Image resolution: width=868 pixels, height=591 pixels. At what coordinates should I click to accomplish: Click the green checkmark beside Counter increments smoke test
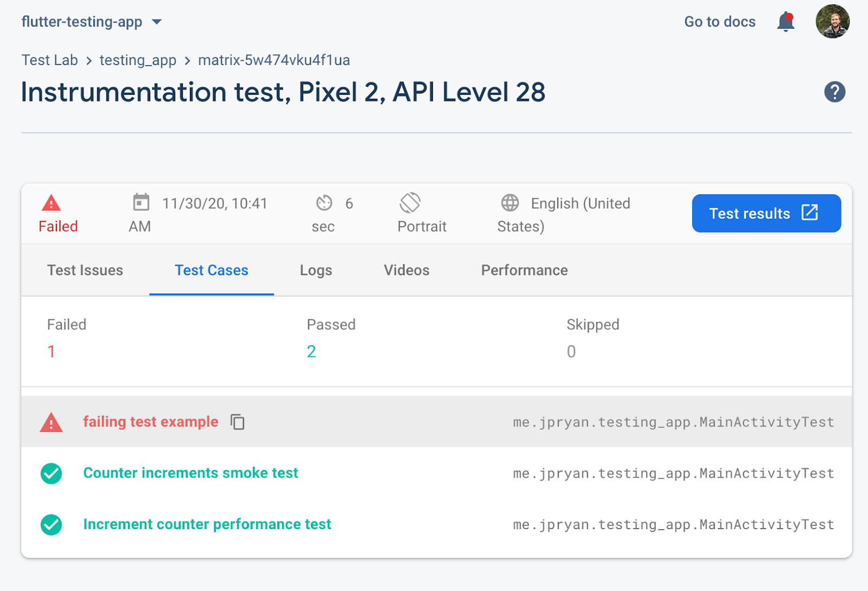pos(50,473)
